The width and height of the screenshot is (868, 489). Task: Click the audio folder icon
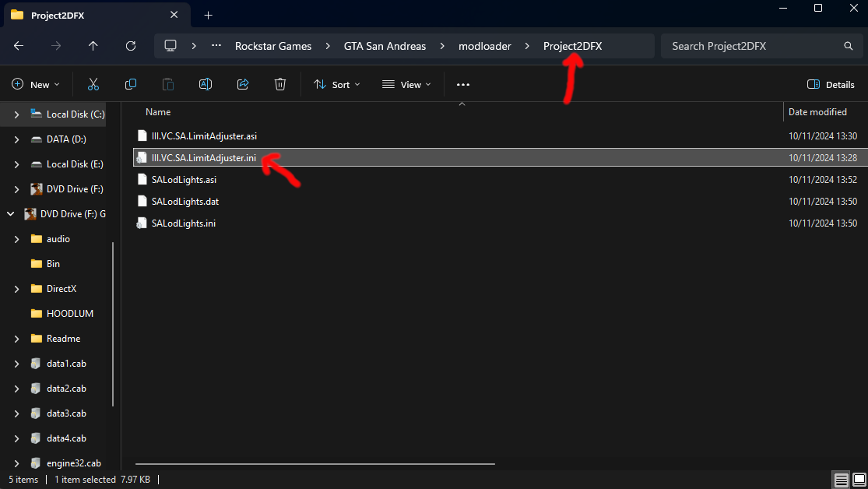[x=37, y=239]
